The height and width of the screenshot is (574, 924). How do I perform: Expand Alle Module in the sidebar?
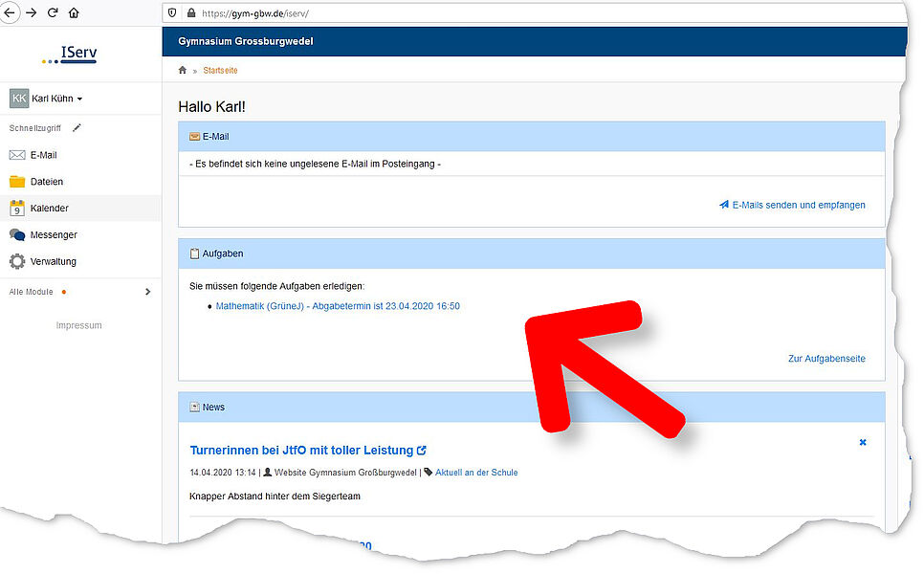click(x=147, y=292)
